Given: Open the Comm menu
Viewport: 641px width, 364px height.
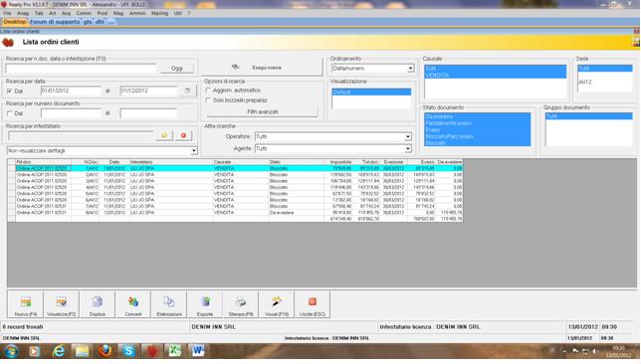Looking at the screenshot, I should 84,13.
